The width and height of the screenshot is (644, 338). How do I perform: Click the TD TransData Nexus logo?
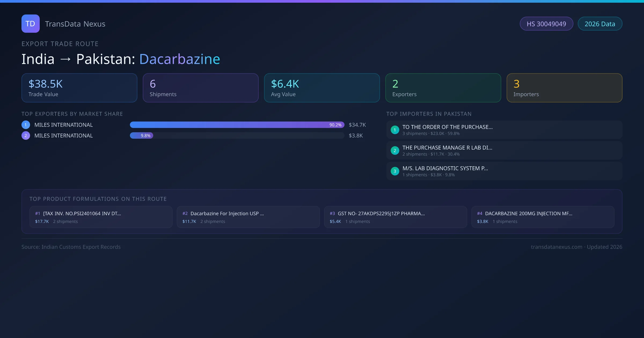coord(63,24)
